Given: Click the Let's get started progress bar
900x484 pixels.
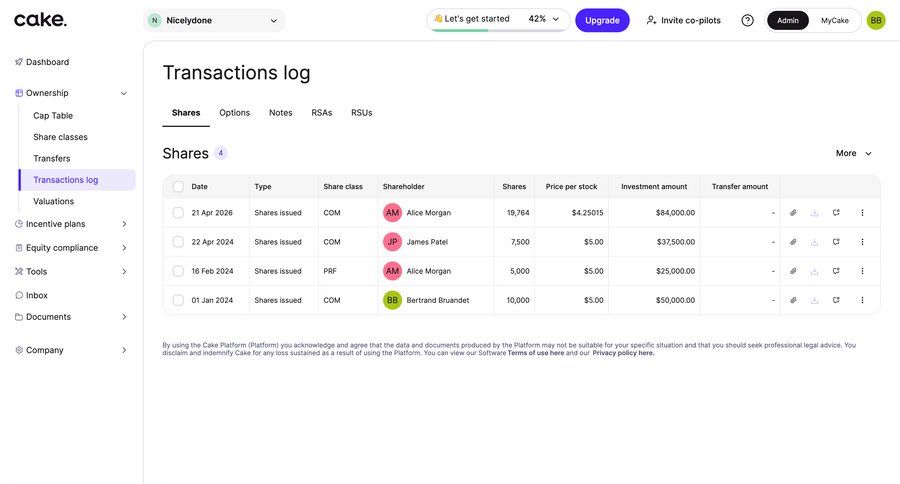Looking at the screenshot, I should (498, 20).
